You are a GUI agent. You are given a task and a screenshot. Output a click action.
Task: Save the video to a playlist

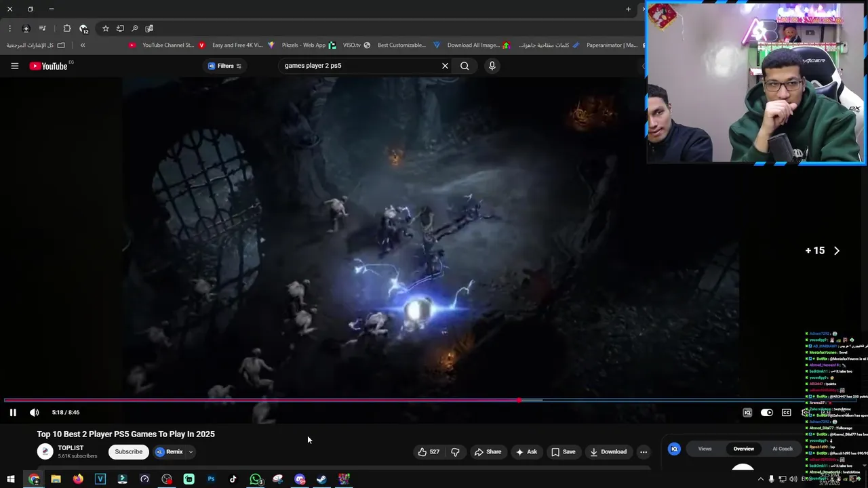[x=563, y=451]
